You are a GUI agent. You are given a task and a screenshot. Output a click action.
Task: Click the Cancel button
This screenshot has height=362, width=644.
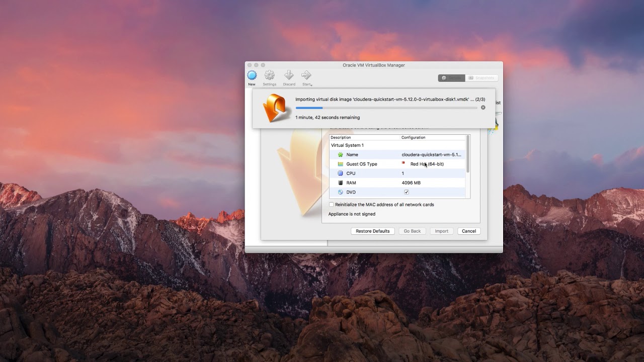pyautogui.click(x=469, y=231)
